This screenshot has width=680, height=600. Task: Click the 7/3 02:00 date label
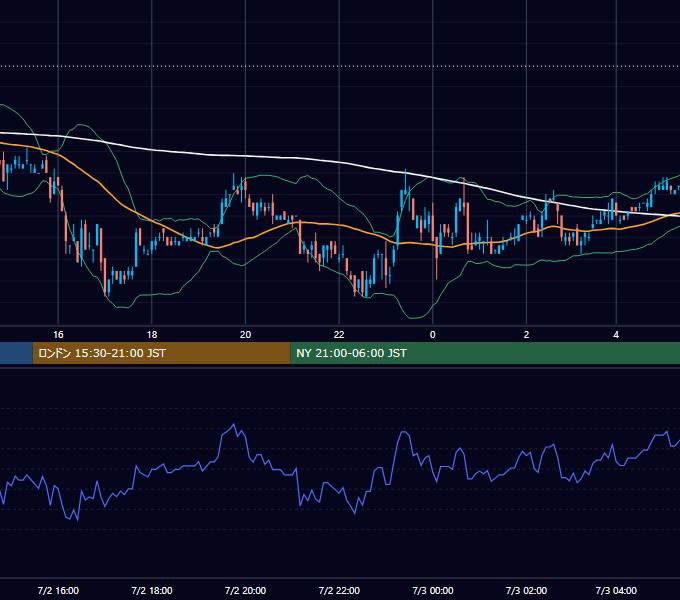(x=526, y=590)
